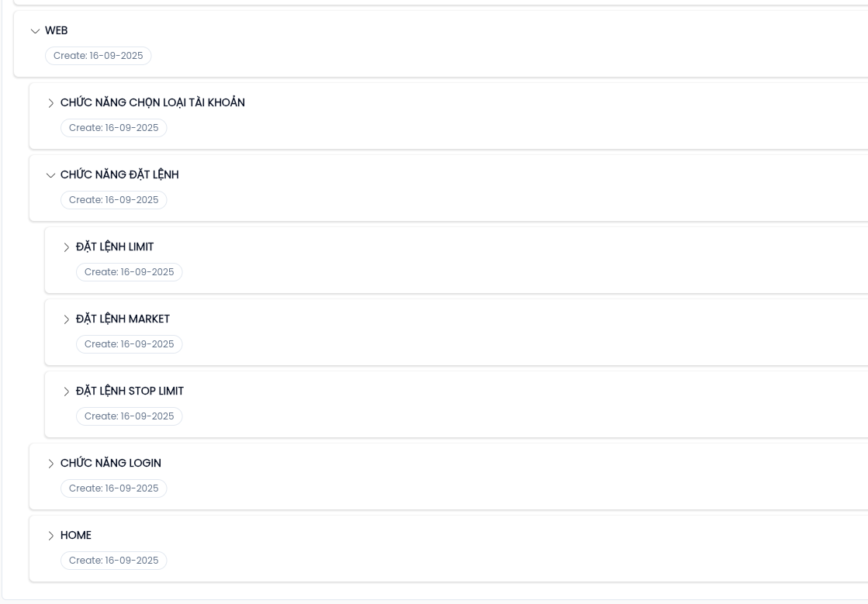Select the WEB title text
This screenshot has width=868, height=604.
57,30
